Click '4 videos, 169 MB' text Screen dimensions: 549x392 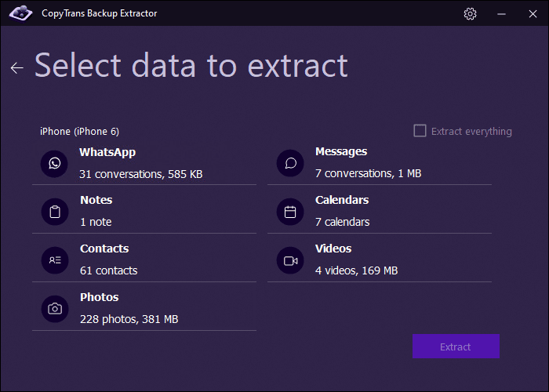tap(356, 270)
